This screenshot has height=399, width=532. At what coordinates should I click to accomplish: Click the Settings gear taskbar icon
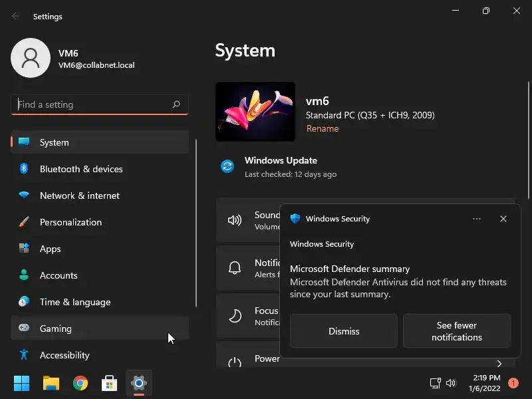[x=139, y=383]
